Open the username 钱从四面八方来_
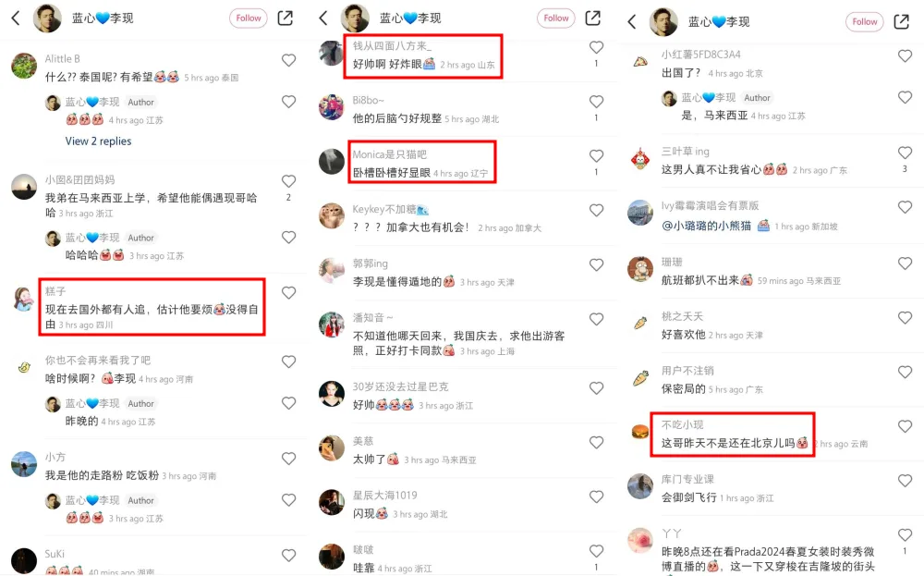 point(392,46)
